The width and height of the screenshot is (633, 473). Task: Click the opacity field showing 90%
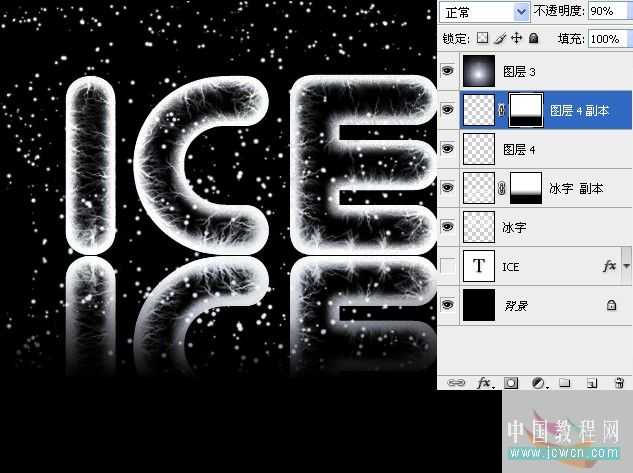pyautogui.click(x=607, y=12)
